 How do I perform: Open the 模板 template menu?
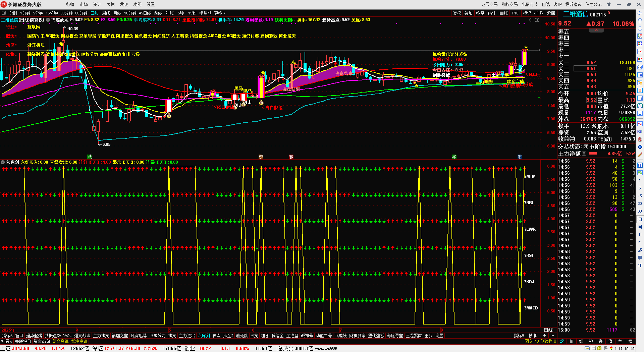pos(533,336)
